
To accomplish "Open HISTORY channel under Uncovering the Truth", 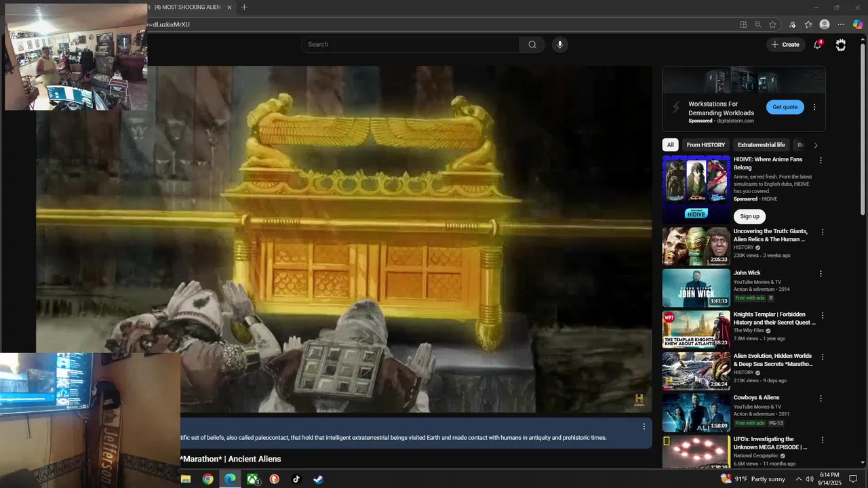I will (x=743, y=247).
